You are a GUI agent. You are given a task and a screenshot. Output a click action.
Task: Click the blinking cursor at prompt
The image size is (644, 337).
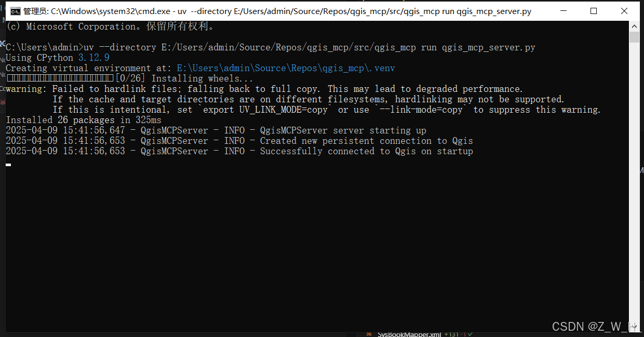pos(8,165)
